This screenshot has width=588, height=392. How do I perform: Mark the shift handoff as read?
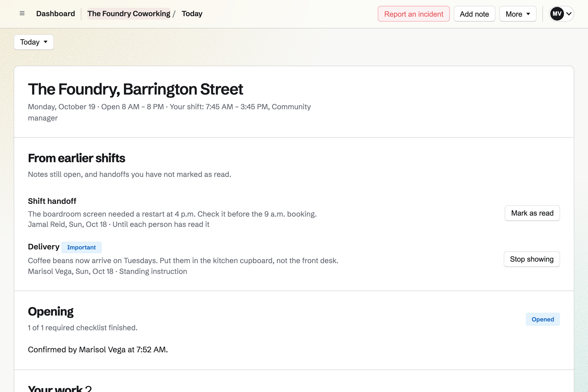pyautogui.click(x=532, y=213)
